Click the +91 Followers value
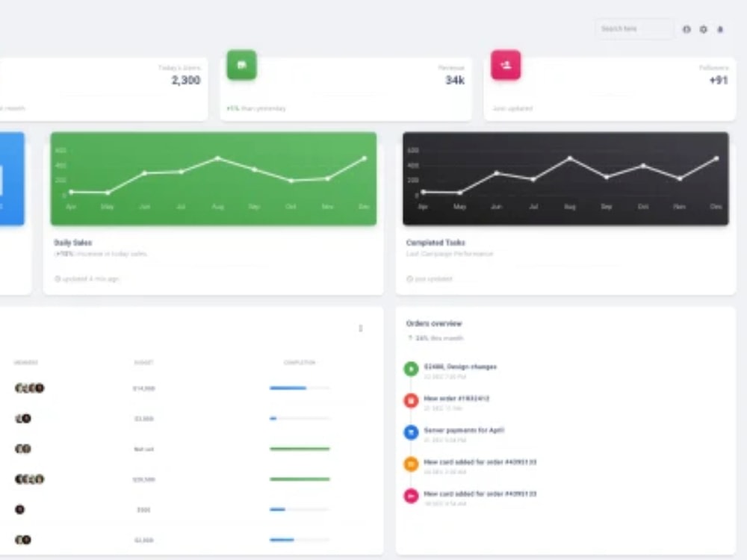747x560 pixels. (x=719, y=80)
